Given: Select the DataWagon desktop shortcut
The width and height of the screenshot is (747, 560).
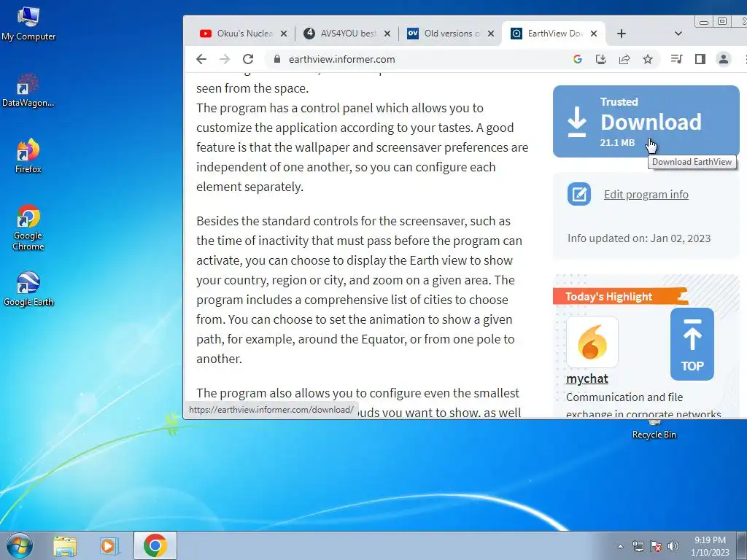Looking at the screenshot, I should (28, 90).
